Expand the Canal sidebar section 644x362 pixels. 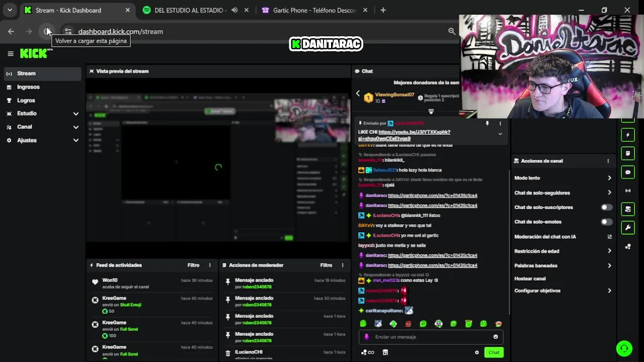42,127
